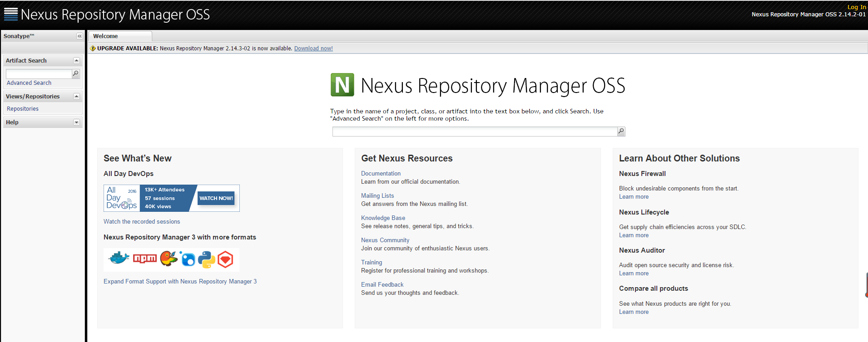Image resolution: width=868 pixels, height=342 pixels.
Task: Open the Nexus Community link
Action: (385, 240)
